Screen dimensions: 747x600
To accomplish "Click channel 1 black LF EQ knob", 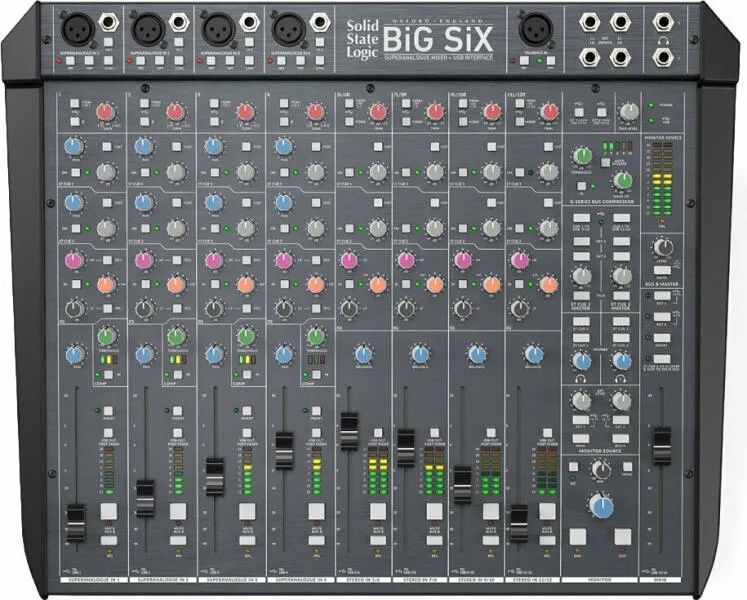I will (x=75, y=309).
